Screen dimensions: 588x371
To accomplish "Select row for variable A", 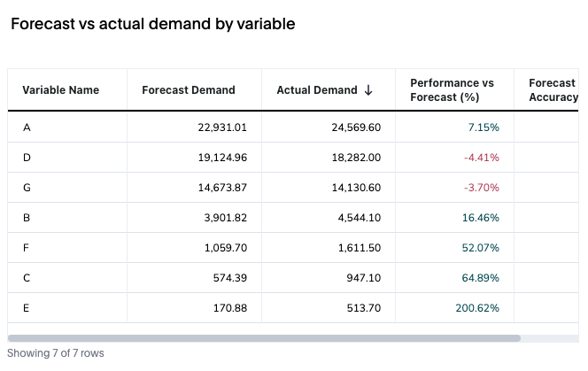I will pos(27,128).
